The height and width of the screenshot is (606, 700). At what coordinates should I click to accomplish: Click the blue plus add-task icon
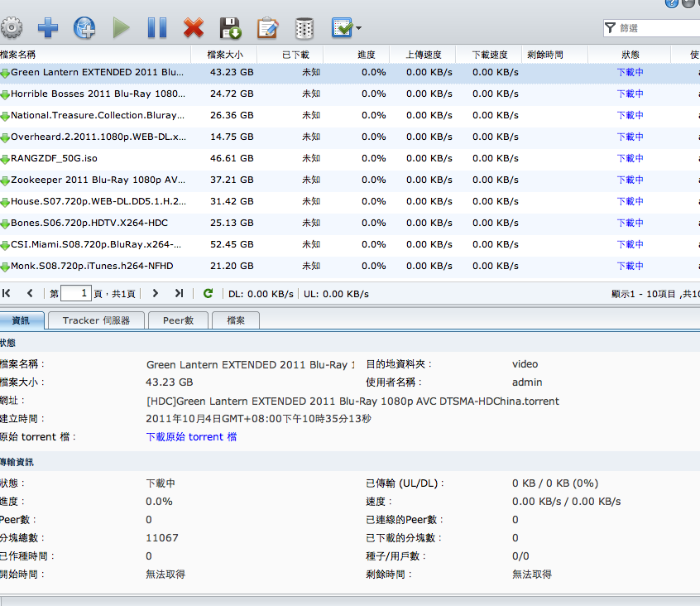click(48, 28)
